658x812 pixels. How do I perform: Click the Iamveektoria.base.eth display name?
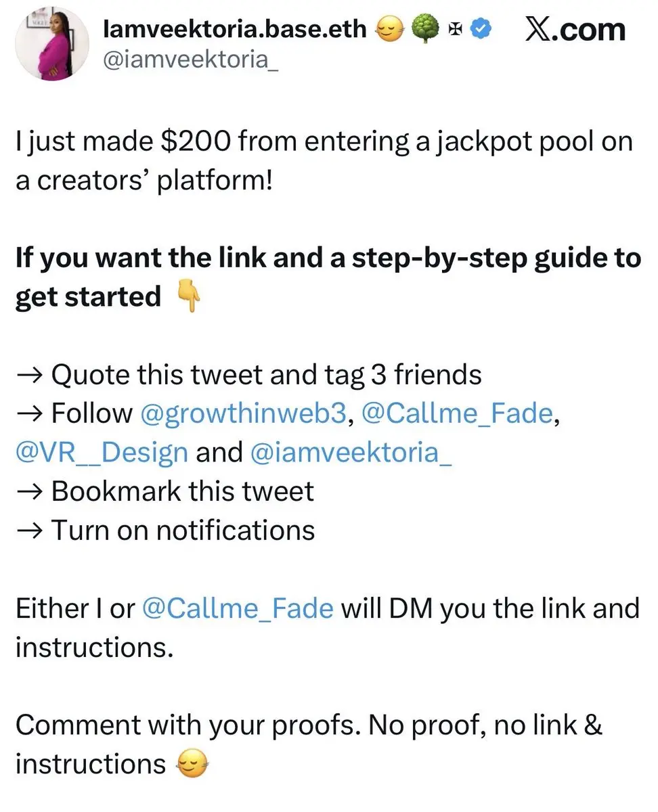coord(234,28)
